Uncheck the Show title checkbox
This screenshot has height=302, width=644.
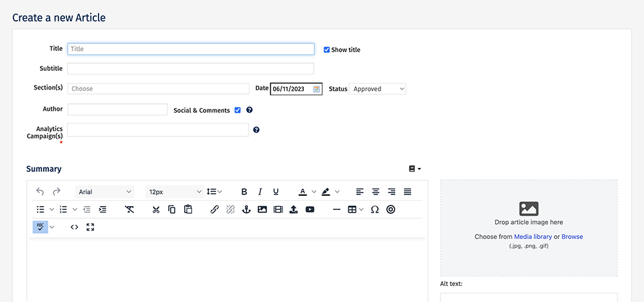pyautogui.click(x=327, y=50)
